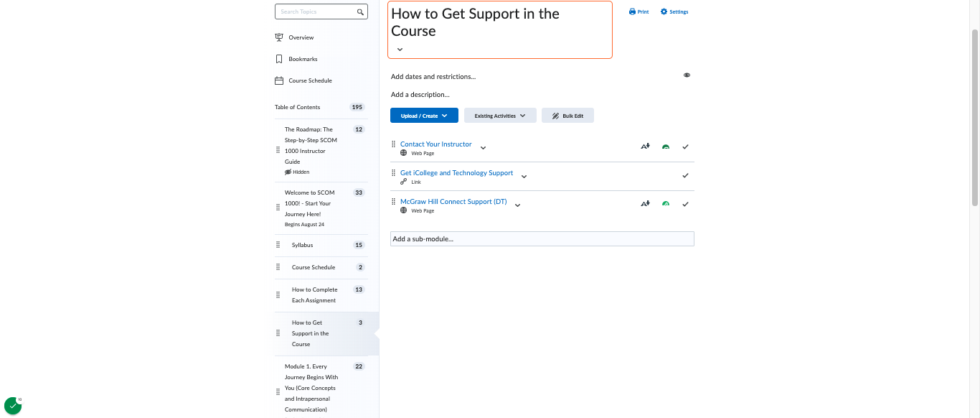Click the Begins August 24 text

pos(304,225)
